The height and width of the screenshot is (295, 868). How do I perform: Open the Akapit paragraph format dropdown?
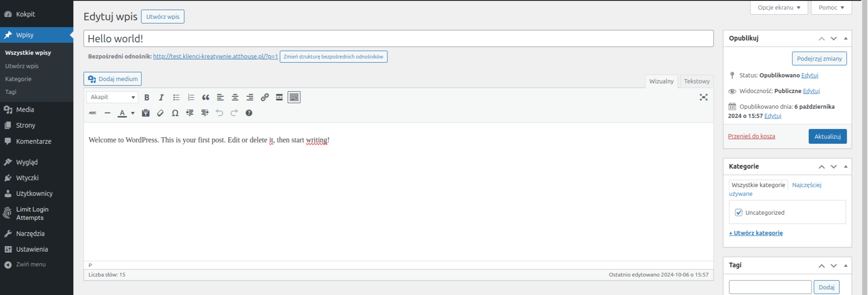point(112,97)
